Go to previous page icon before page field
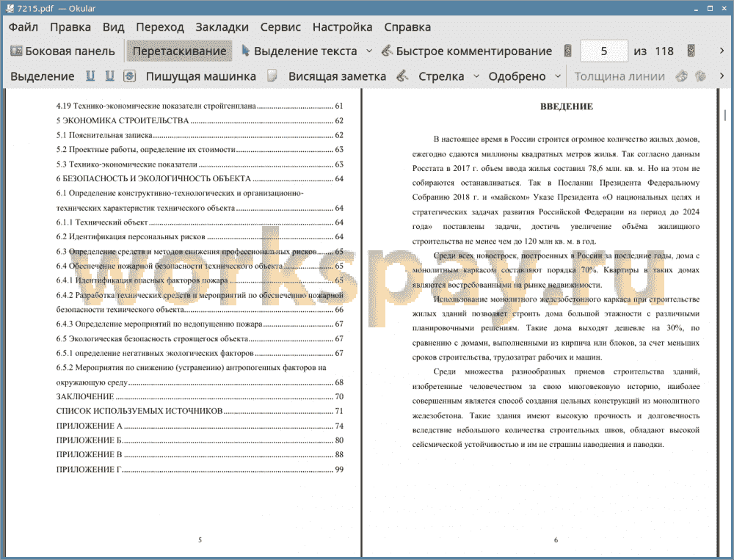This screenshot has width=734, height=560. [x=568, y=51]
